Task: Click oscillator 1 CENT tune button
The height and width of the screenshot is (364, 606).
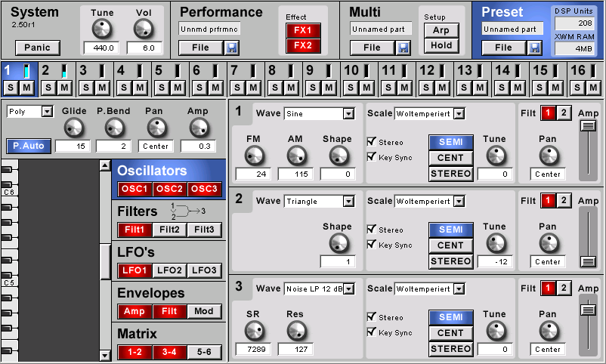Action: coord(450,158)
